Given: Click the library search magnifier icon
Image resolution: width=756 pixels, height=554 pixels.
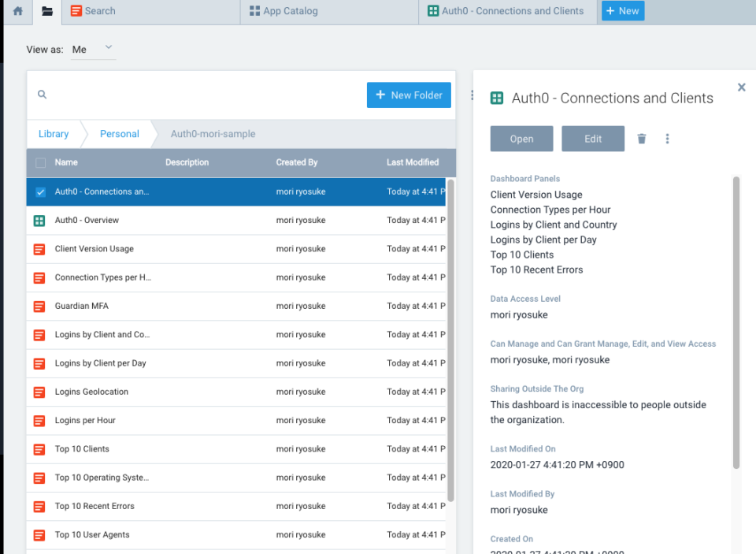Looking at the screenshot, I should coord(43,95).
